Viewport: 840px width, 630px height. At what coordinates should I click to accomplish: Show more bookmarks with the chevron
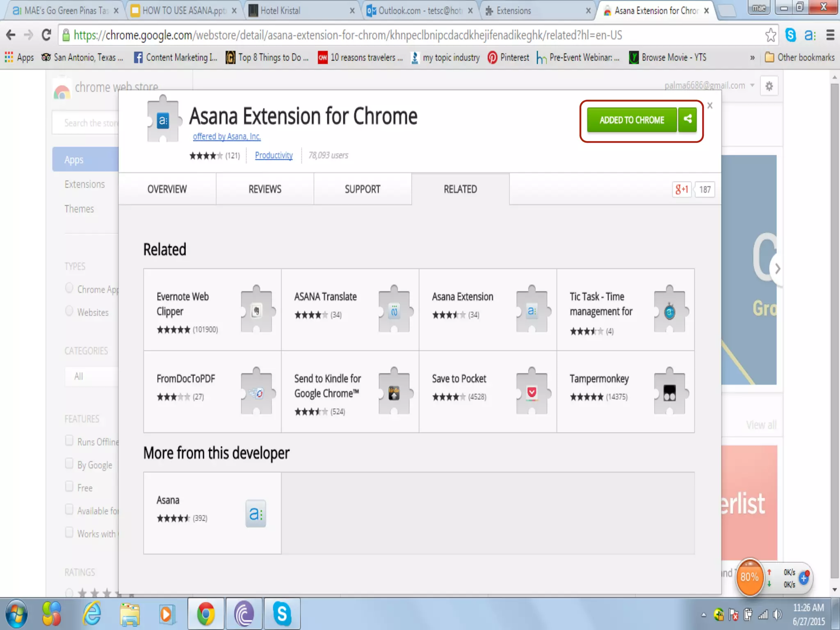point(752,58)
